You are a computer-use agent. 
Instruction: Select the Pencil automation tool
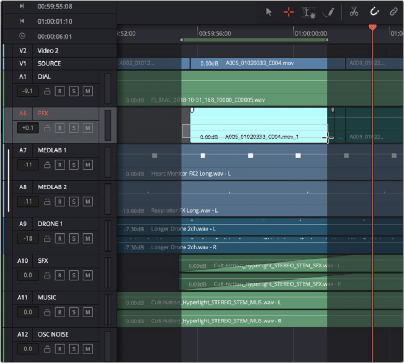click(x=329, y=13)
